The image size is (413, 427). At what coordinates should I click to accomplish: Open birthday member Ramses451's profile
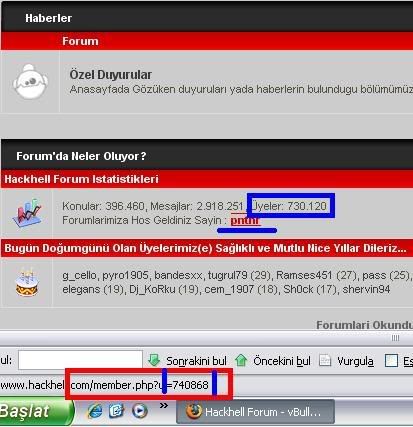(x=304, y=275)
